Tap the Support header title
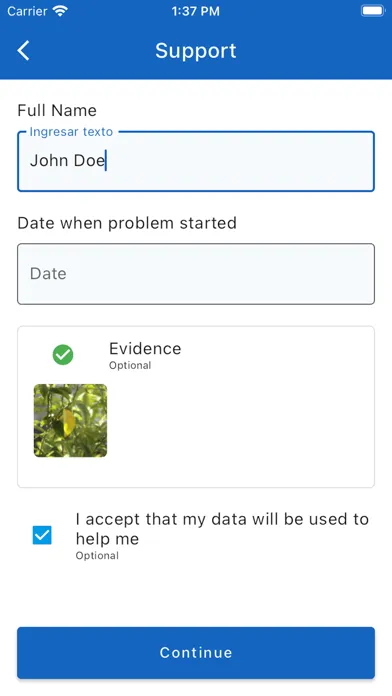Image resolution: width=392 pixels, height=696 pixels. tap(196, 51)
